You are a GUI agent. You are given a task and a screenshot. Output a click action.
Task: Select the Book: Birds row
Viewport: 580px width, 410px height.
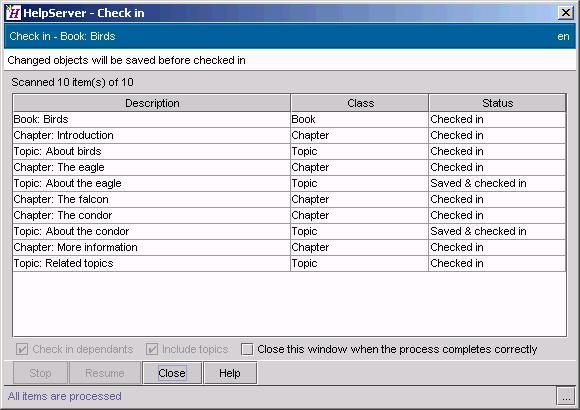point(289,120)
